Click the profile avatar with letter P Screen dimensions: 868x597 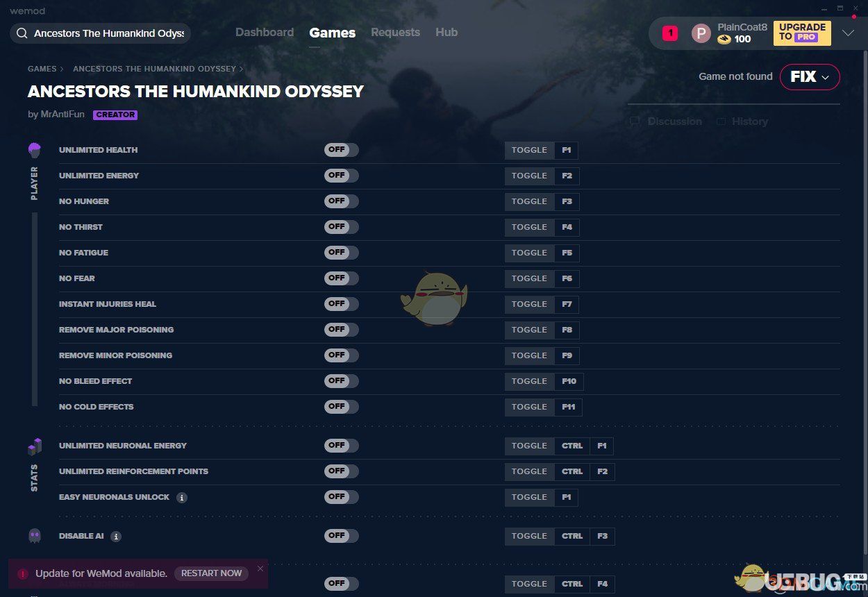[701, 33]
